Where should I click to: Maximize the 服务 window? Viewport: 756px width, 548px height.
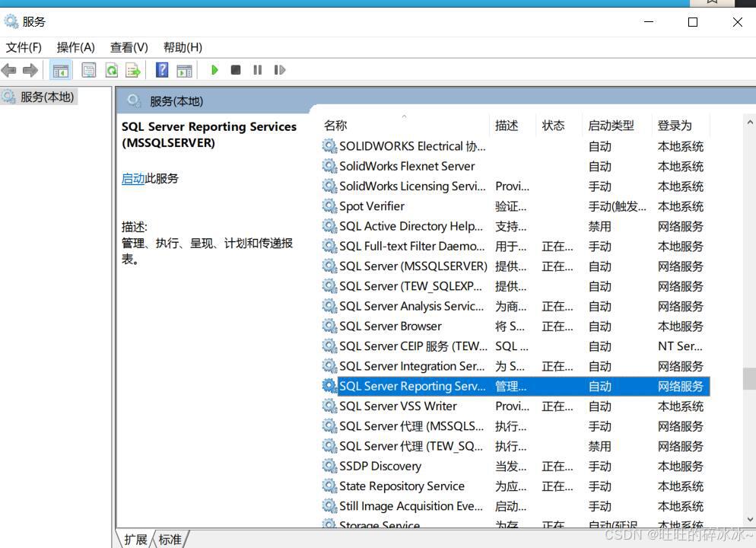(x=693, y=22)
